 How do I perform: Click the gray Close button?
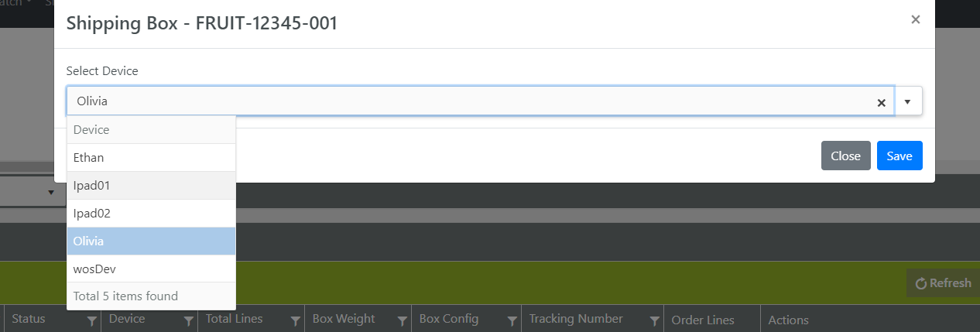pyautogui.click(x=845, y=156)
